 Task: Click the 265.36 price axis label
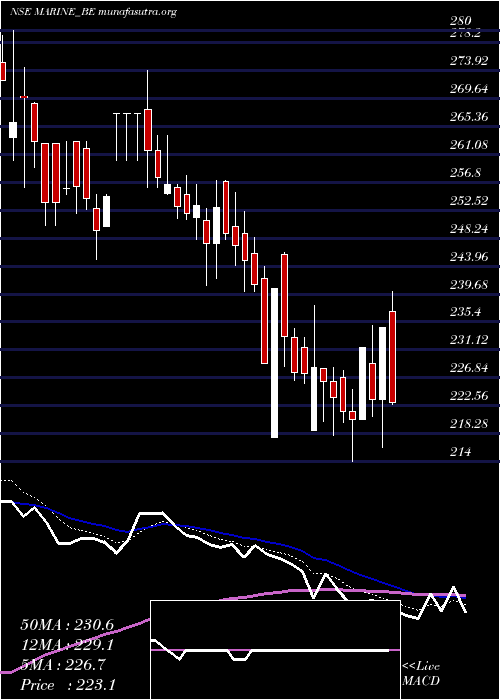click(x=468, y=117)
